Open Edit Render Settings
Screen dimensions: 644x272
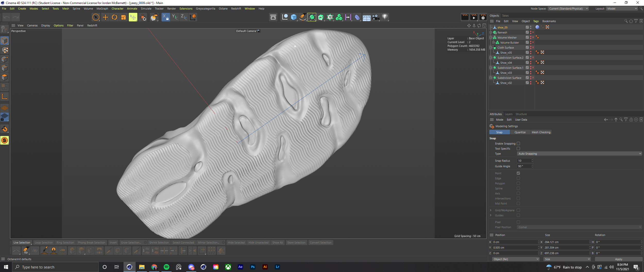(483, 17)
